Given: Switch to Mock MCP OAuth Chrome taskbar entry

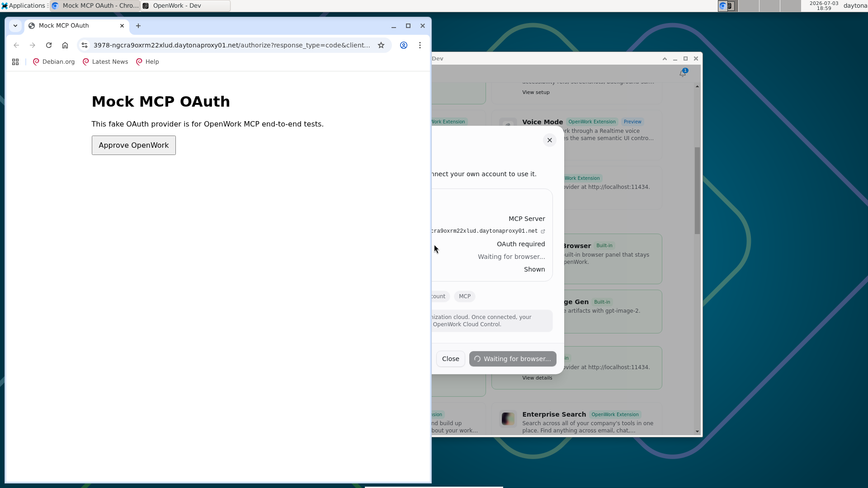Looking at the screenshot, I should tap(95, 6).
